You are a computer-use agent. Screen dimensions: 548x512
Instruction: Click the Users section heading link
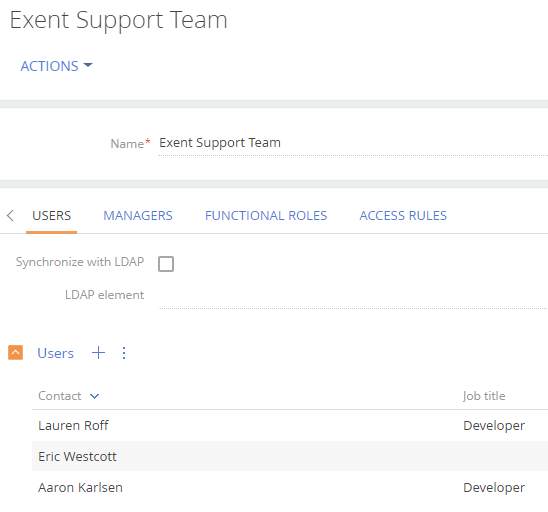pos(56,353)
